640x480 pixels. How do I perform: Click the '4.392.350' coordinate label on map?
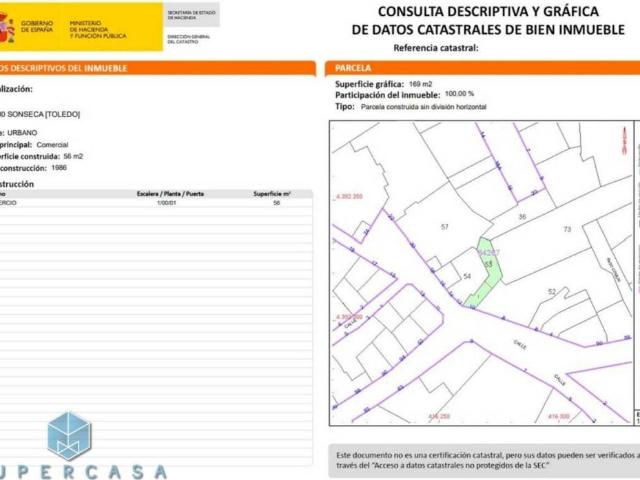349,196
